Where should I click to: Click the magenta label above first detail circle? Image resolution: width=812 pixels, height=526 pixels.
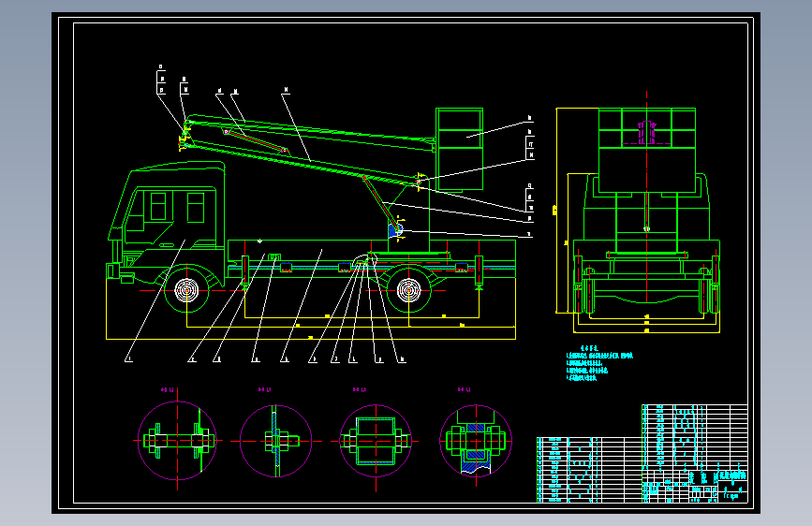167,390
